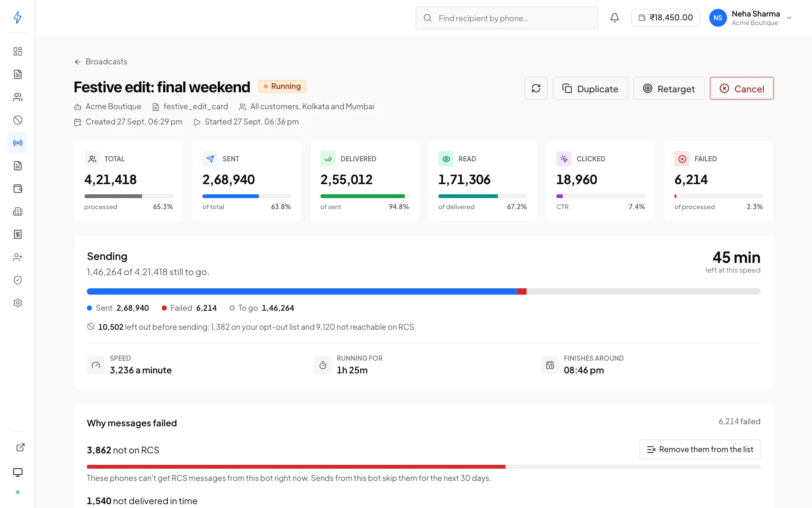Open the blocked list icon in sidebar
Screen dimensions: 812x508
coord(17,120)
